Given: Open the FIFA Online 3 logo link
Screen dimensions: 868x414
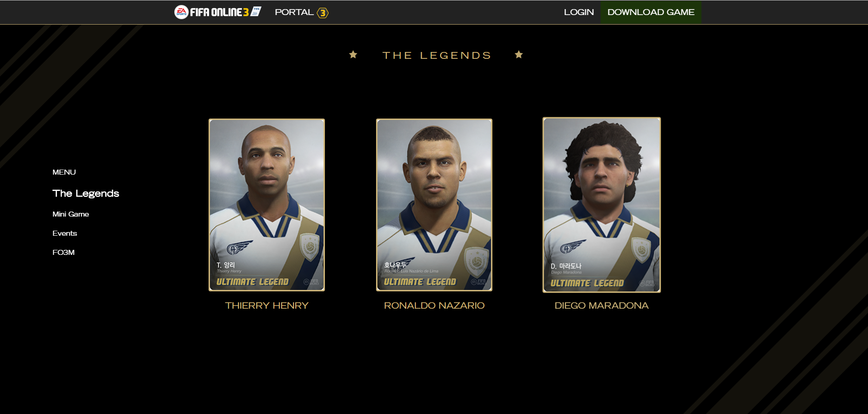Looking at the screenshot, I should pyautogui.click(x=218, y=12).
